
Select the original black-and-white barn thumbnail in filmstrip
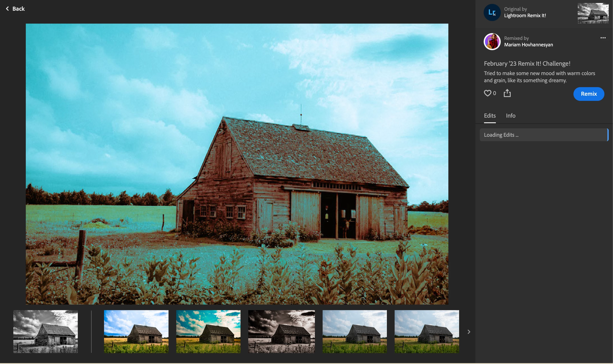(45, 331)
